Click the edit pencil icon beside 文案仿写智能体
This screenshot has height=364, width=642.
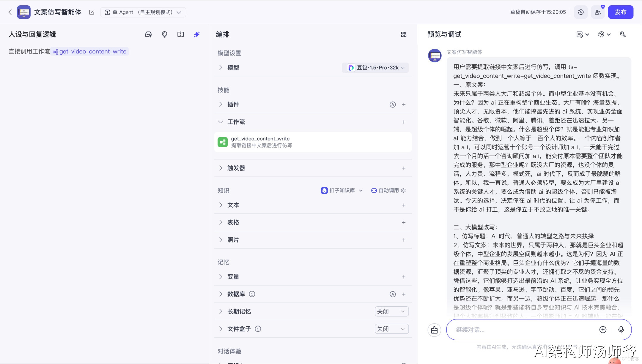pos(92,12)
